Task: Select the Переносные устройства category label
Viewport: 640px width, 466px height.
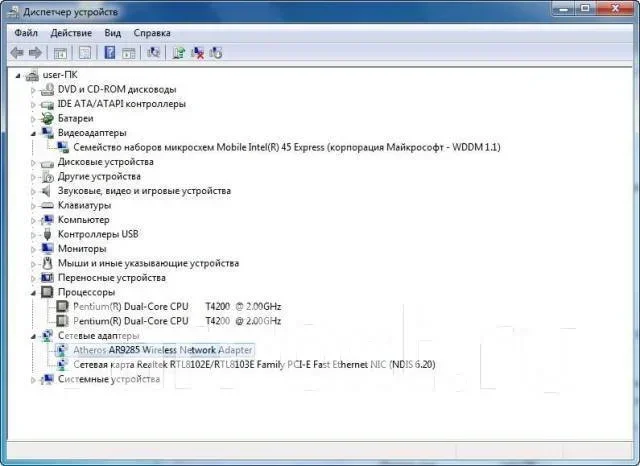Action: pyautogui.click(x=111, y=278)
